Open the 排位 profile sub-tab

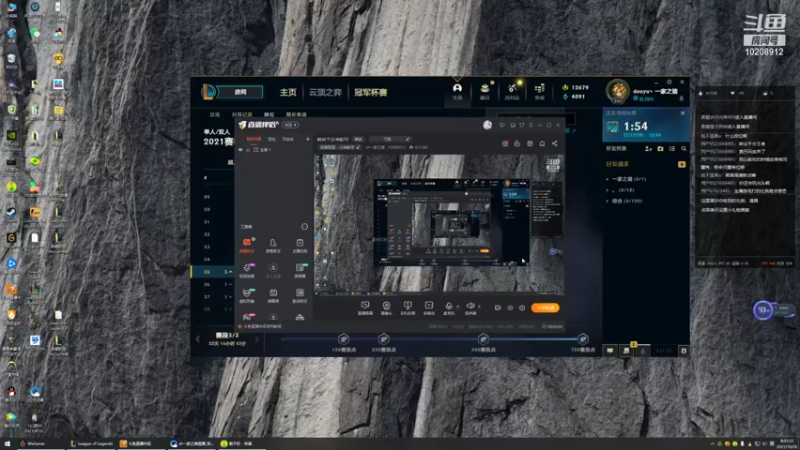pos(269,114)
